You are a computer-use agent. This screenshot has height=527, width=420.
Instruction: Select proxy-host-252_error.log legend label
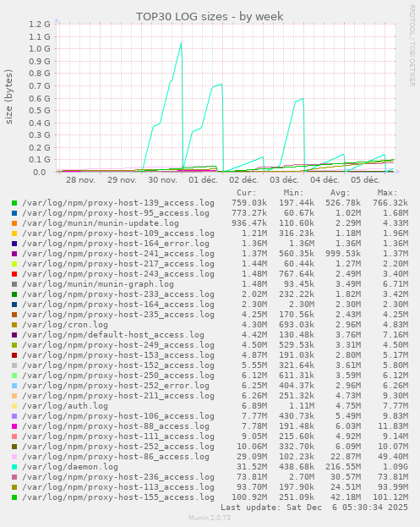tap(116, 386)
